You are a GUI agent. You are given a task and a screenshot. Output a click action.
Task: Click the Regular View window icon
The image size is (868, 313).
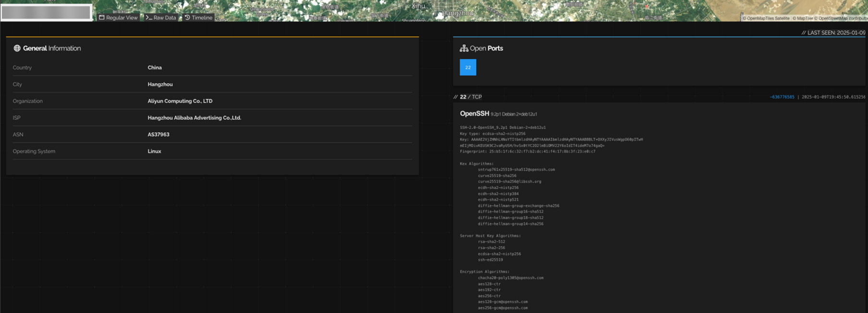click(x=101, y=17)
